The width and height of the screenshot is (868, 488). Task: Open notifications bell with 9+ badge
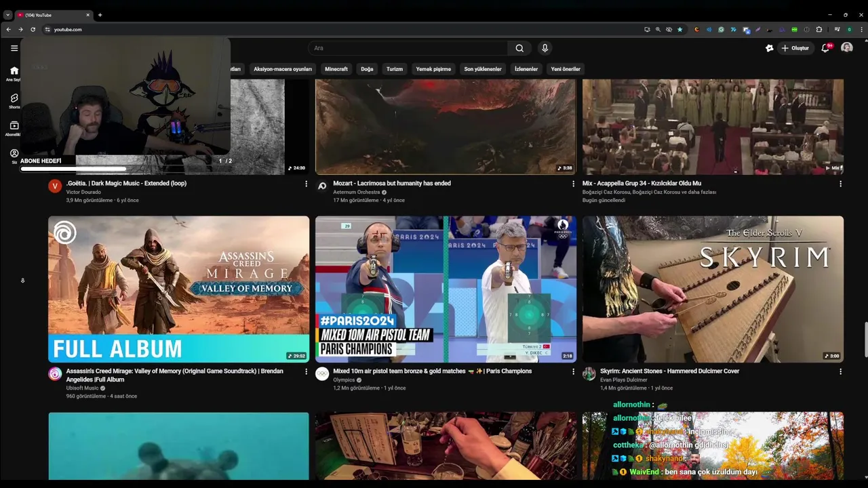point(825,48)
